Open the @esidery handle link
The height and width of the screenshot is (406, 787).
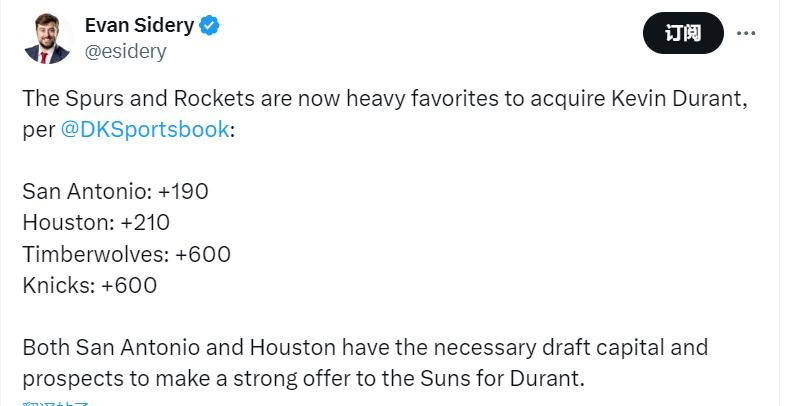[125, 52]
